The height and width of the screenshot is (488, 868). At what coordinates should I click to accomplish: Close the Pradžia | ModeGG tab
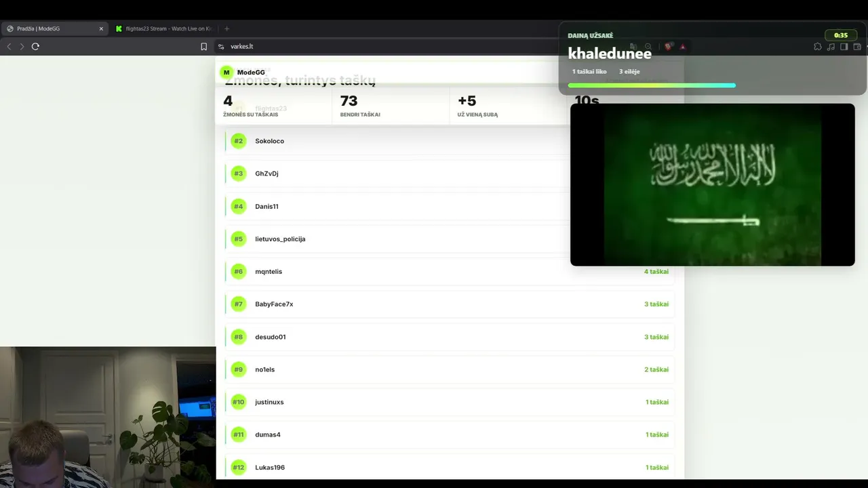tap(101, 28)
